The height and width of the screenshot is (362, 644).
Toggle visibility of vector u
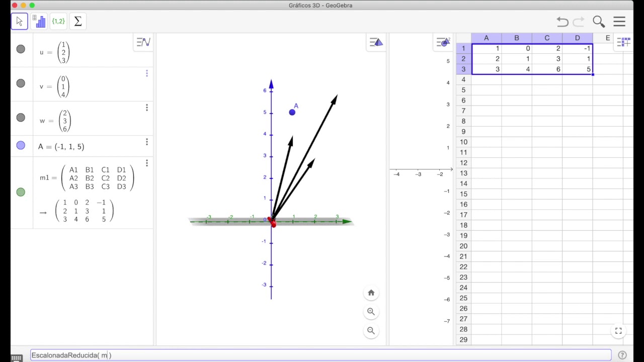tap(21, 49)
